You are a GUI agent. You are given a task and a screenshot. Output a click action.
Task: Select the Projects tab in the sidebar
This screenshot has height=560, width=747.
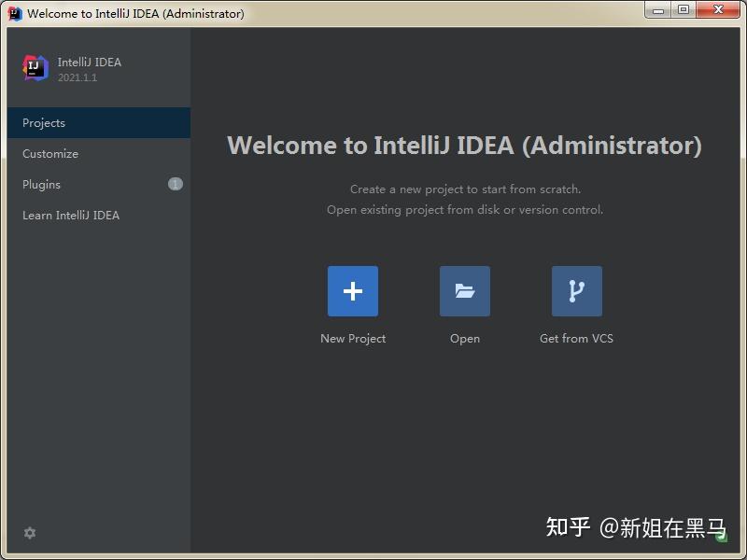tap(44, 122)
